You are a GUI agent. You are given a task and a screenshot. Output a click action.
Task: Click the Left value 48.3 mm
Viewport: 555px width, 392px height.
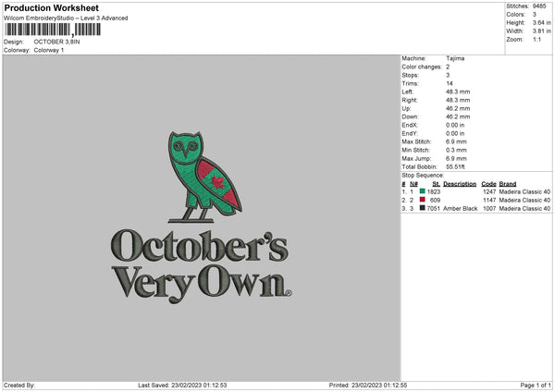(458, 92)
